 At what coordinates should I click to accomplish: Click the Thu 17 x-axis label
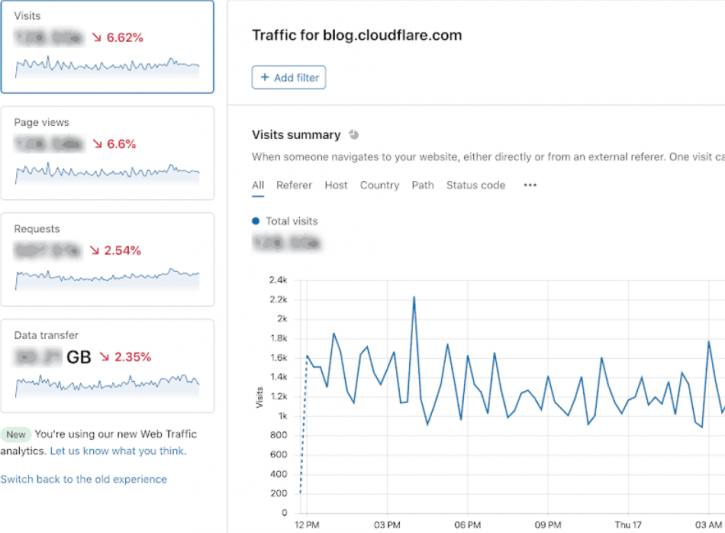click(x=628, y=525)
